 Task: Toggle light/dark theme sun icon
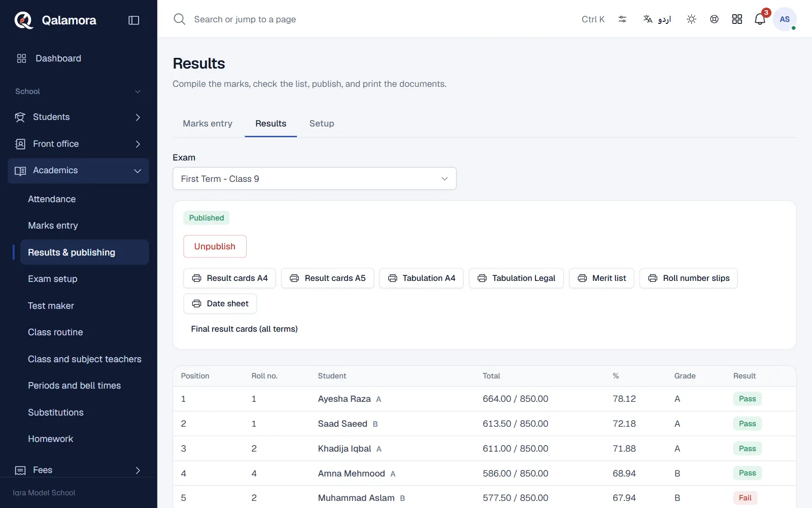coord(691,19)
